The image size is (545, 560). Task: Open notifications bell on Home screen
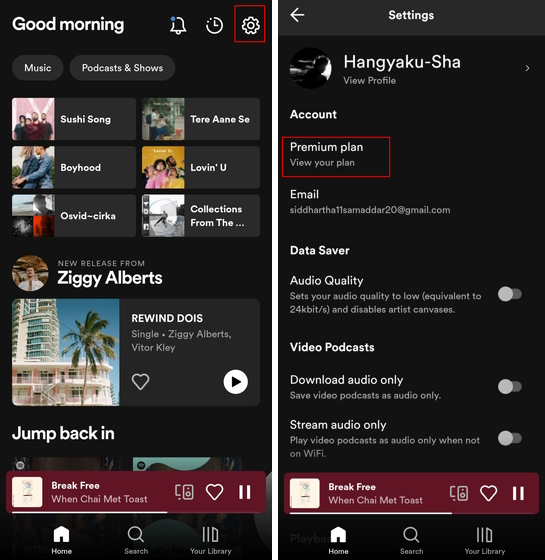point(178,25)
